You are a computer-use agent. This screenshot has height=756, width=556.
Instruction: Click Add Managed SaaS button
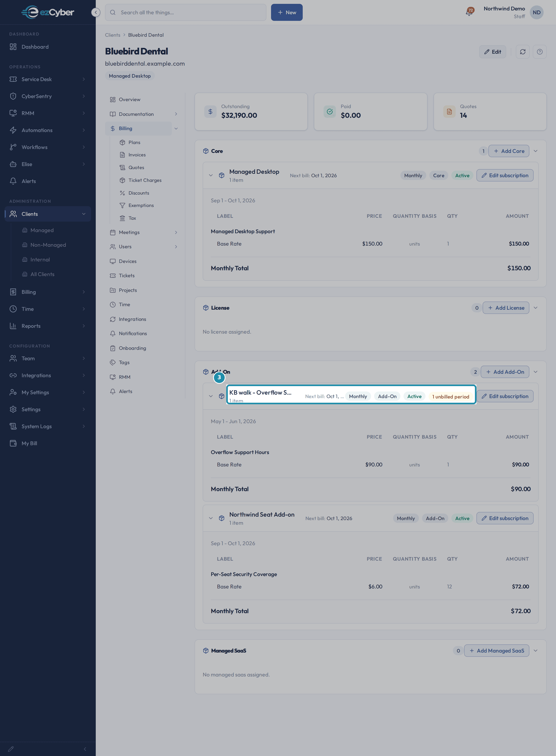496,651
